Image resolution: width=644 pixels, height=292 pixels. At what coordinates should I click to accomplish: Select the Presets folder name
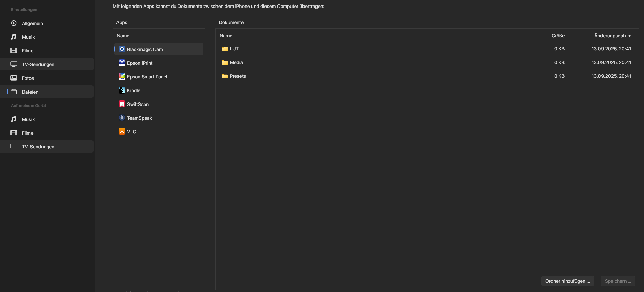pos(238,76)
